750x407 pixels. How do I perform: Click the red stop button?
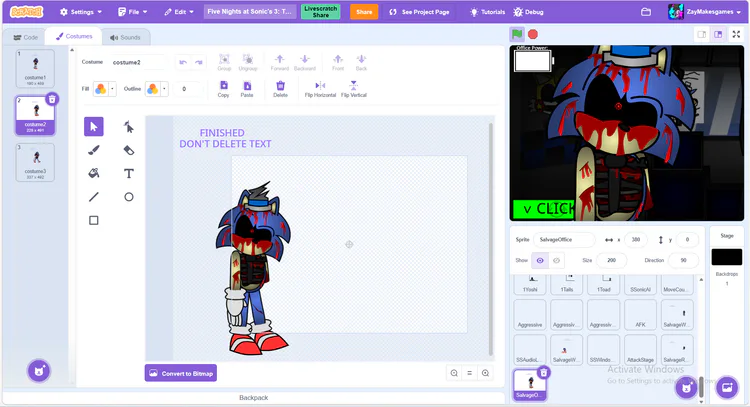(x=533, y=34)
